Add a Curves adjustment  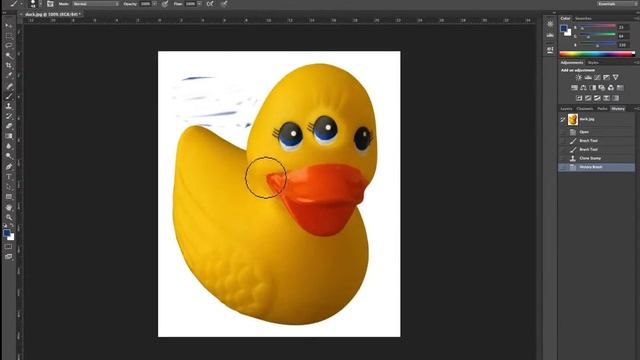[x=597, y=78]
